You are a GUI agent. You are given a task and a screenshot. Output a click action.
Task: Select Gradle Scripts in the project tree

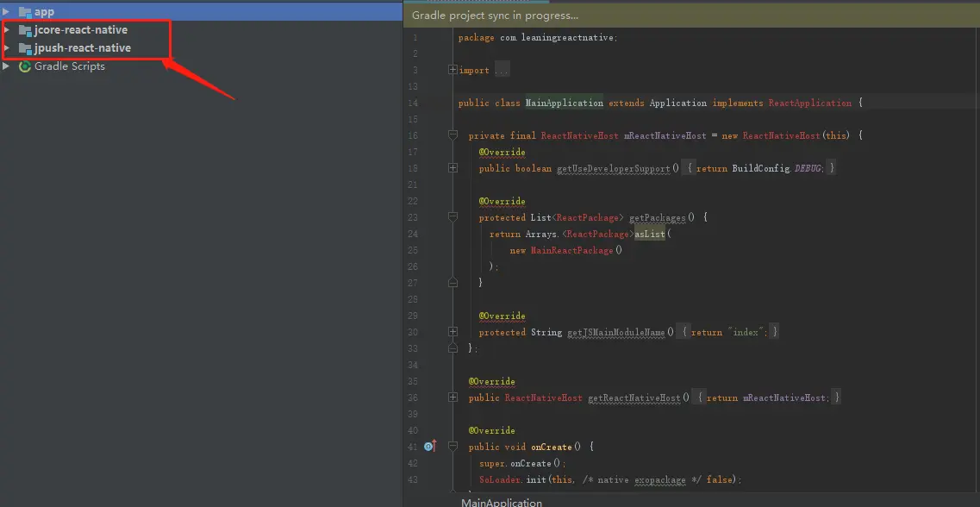[x=69, y=66]
